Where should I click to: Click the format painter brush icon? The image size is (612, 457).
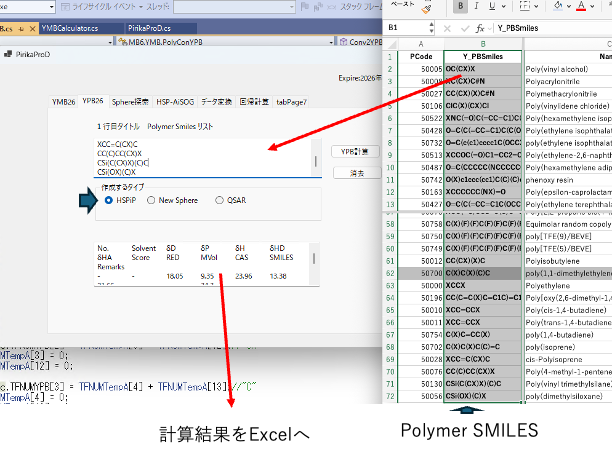[x=426, y=8]
